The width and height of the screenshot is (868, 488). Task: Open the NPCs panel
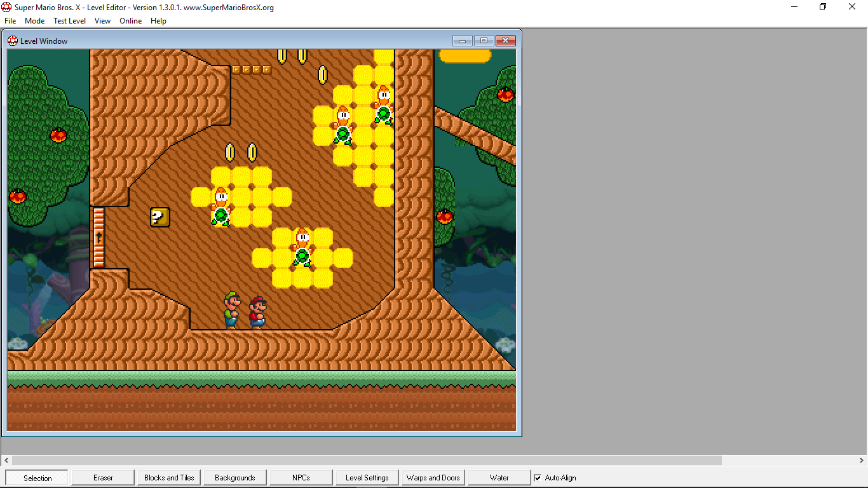tap(301, 478)
